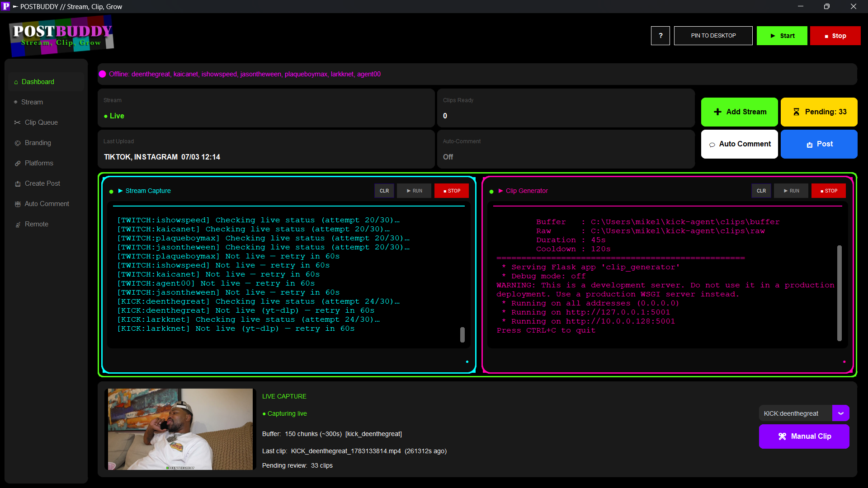The image size is (868, 488).
Task: Click the Offline streamers status text
Action: click(x=245, y=74)
